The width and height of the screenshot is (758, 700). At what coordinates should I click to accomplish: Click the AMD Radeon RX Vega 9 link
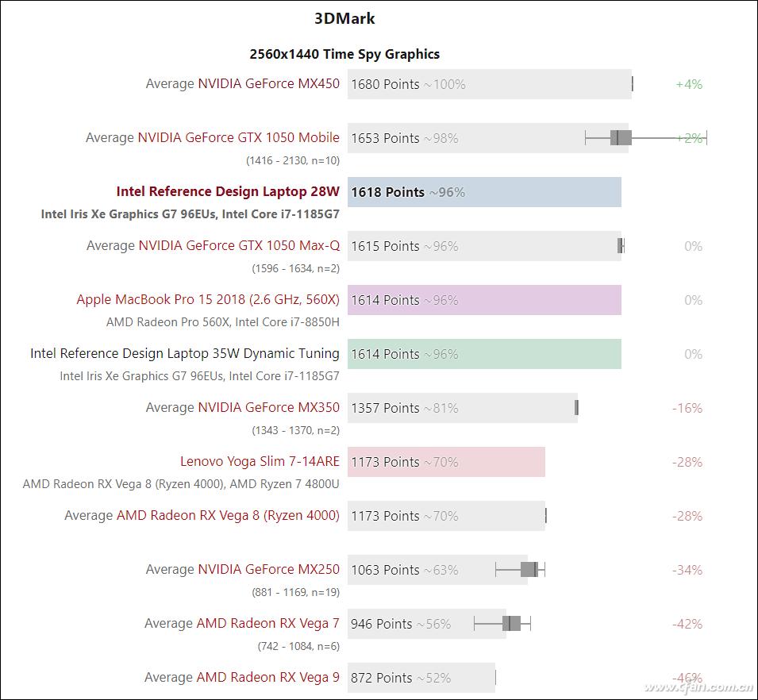pos(267,677)
